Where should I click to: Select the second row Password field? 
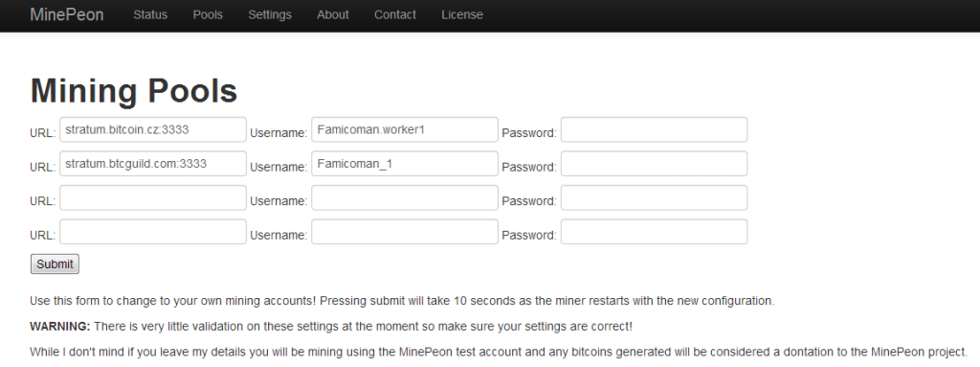(654, 164)
